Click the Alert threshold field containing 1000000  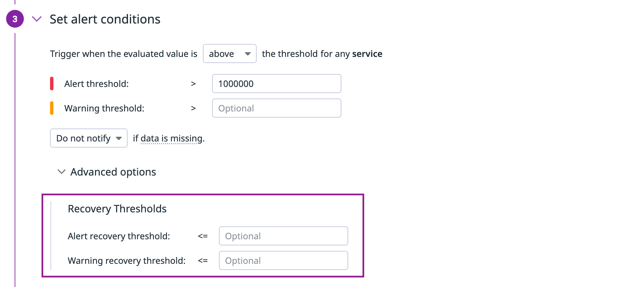(276, 84)
